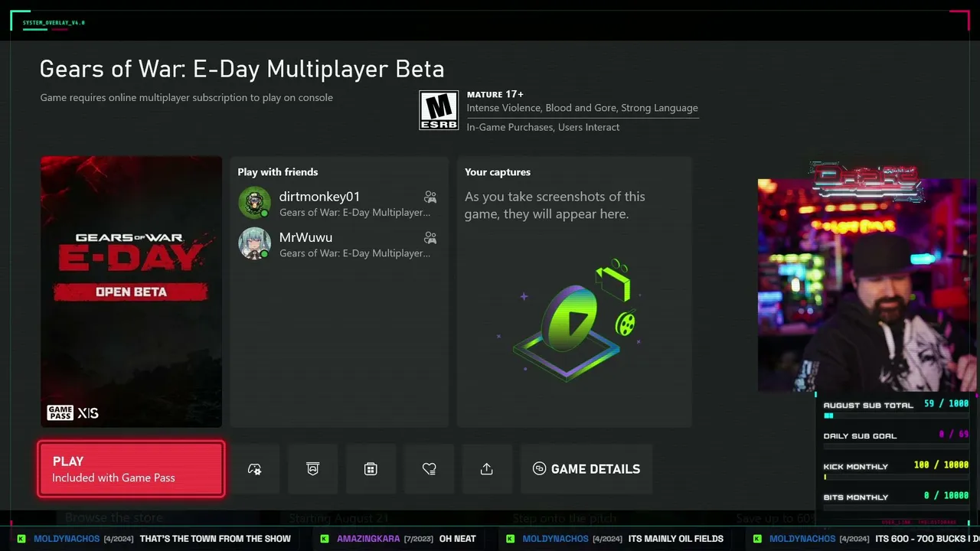
Task: Click 'THAT'S THE TOWN FROM THE SHOW' message
Action: tap(215, 539)
